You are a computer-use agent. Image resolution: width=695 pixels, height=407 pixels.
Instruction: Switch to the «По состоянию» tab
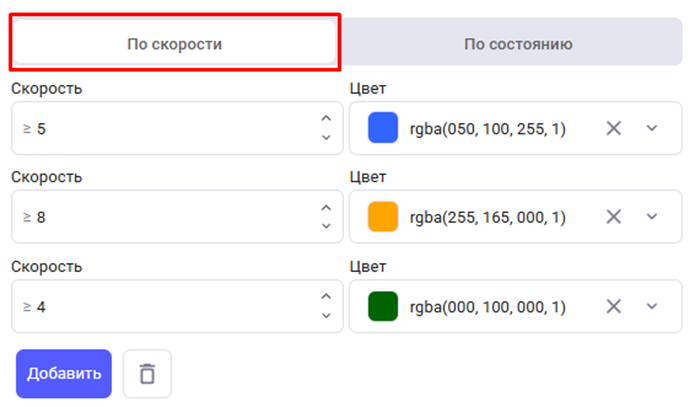pyautogui.click(x=517, y=44)
